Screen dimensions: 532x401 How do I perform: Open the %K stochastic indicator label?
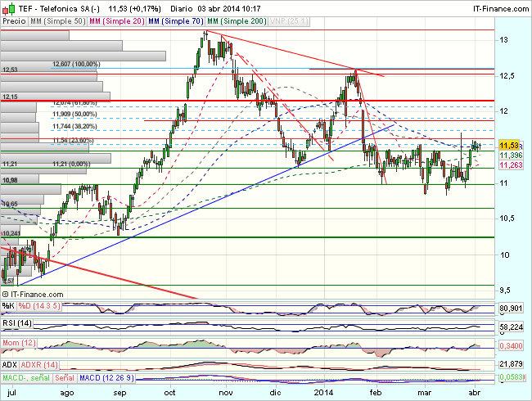[x=8, y=306]
